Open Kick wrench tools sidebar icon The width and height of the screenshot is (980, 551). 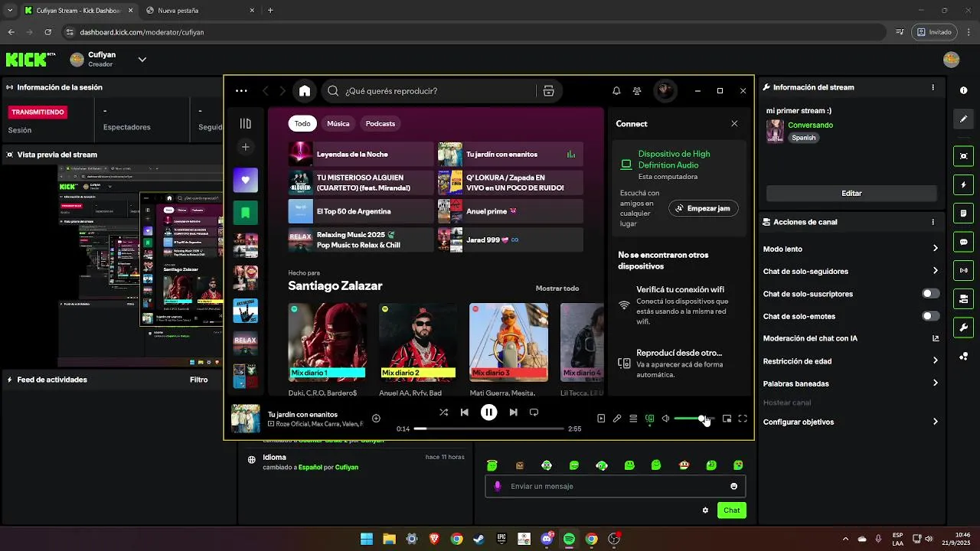pyautogui.click(x=963, y=328)
